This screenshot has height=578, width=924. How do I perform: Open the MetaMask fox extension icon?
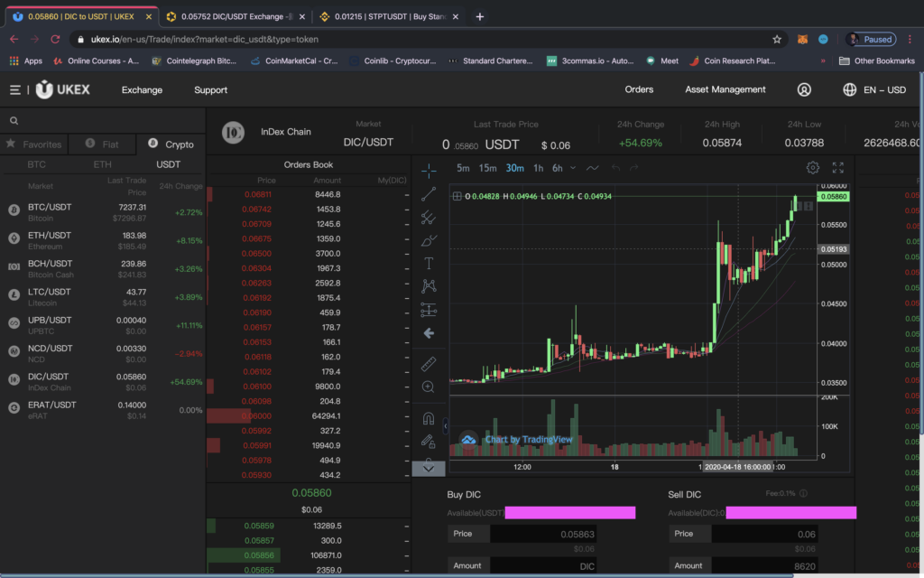pyautogui.click(x=802, y=40)
